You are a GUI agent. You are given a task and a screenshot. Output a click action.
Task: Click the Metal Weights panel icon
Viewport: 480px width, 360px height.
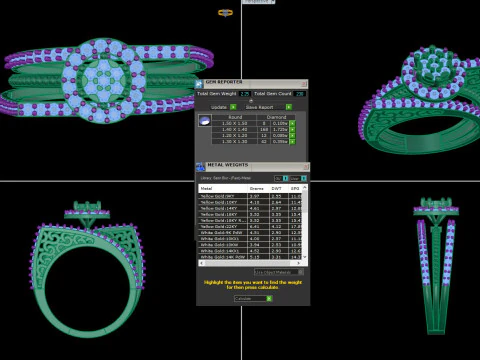(x=200, y=167)
